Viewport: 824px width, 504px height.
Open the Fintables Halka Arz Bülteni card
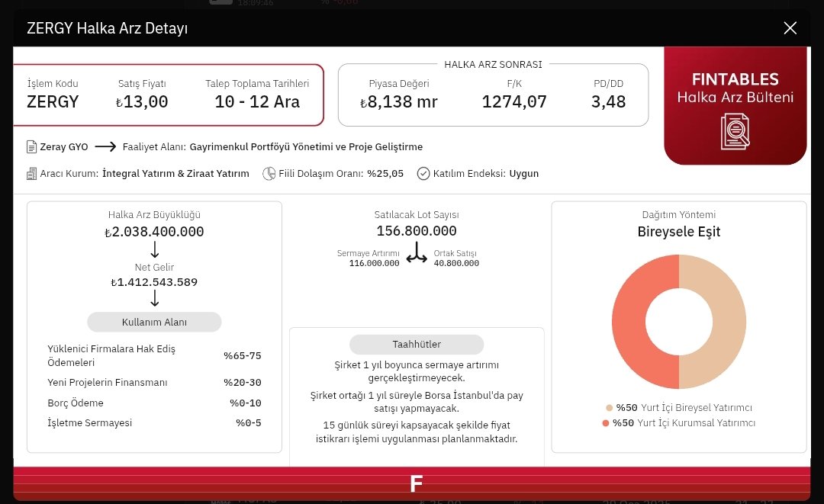coord(735,105)
